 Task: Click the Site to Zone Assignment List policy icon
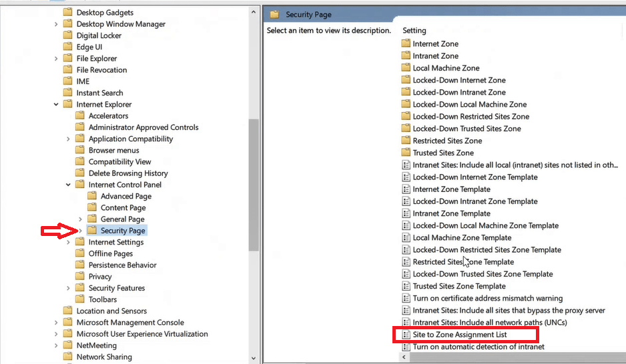406,335
